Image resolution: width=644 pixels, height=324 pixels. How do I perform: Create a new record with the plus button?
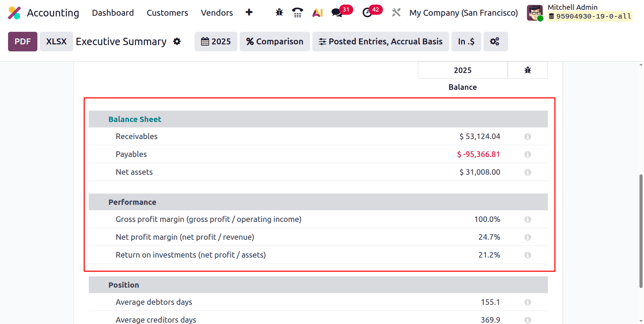249,13
